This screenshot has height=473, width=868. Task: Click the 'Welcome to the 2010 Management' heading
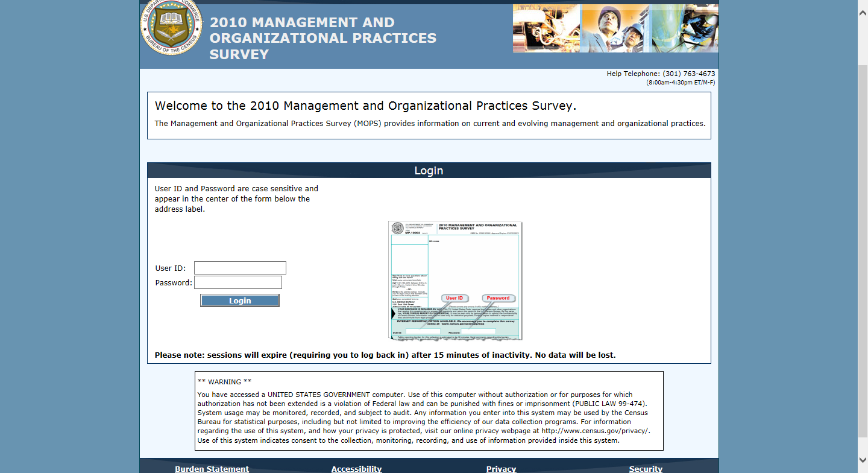[x=365, y=106]
